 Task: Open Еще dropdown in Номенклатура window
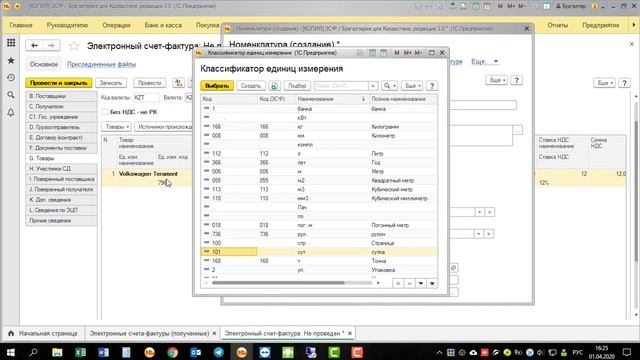[x=497, y=80]
